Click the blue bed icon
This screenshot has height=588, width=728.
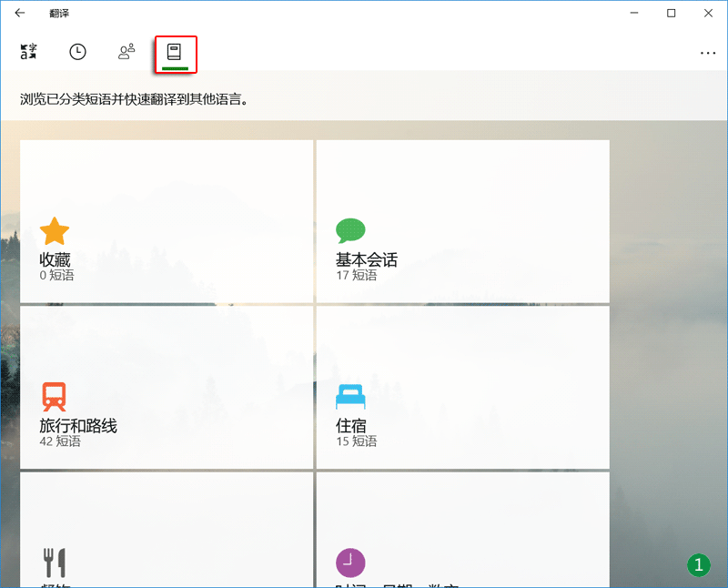pos(350,397)
